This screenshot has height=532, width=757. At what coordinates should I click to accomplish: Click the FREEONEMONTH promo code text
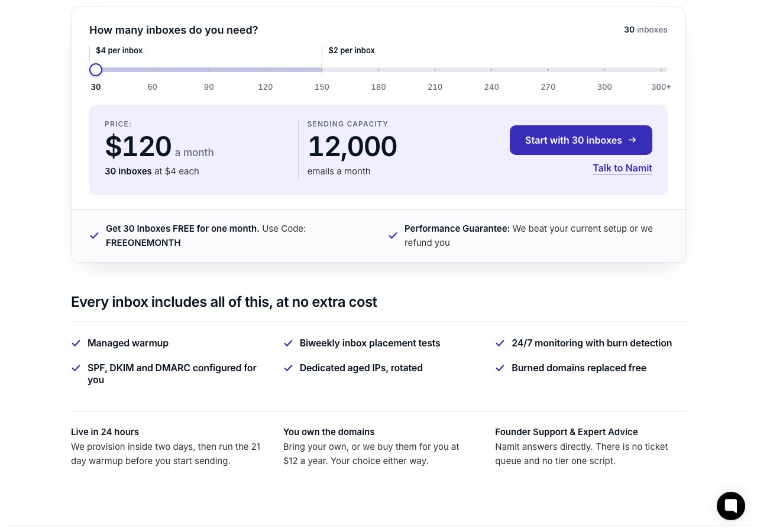[143, 242]
